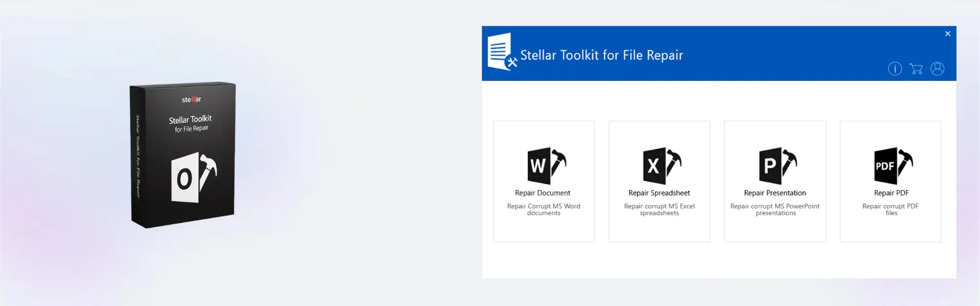This screenshot has width=980, height=306.
Task: Select the 'Repair Presentation' label
Action: [775, 193]
